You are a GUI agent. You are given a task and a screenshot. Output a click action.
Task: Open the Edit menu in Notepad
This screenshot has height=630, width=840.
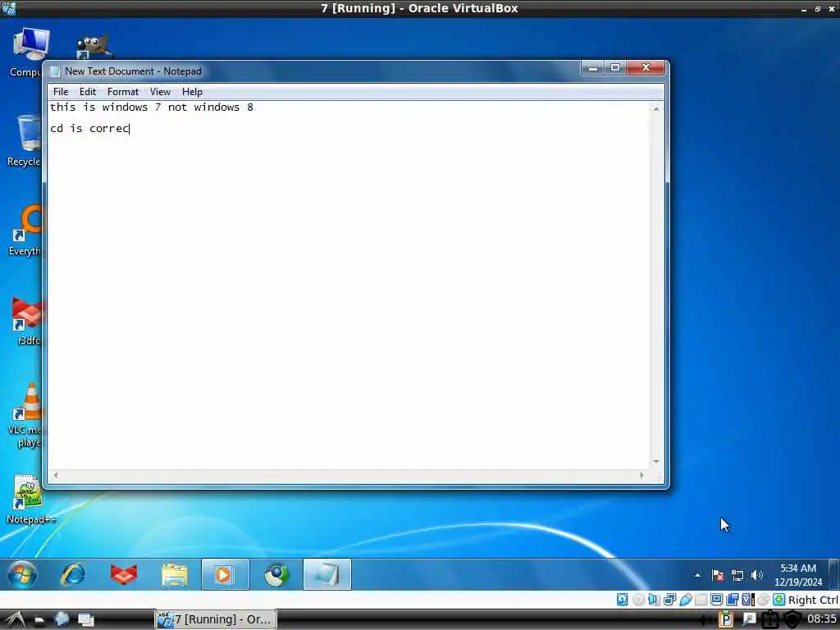pyautogui.click(x=87, y=92)
